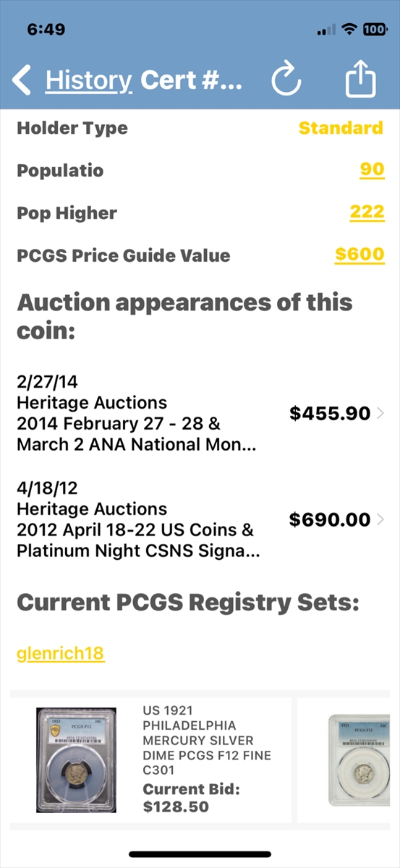
Task: Tap the back arrow icon
Action: [x=22, y=80]
